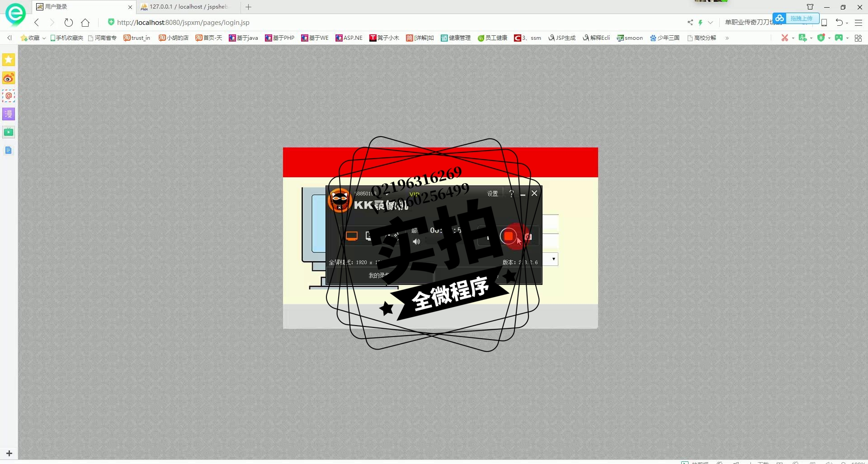Switch to the 127.0.0.1 localhost tab
Image resolution: width=868 pixels, height=464 pixels.
coord(189,7)
